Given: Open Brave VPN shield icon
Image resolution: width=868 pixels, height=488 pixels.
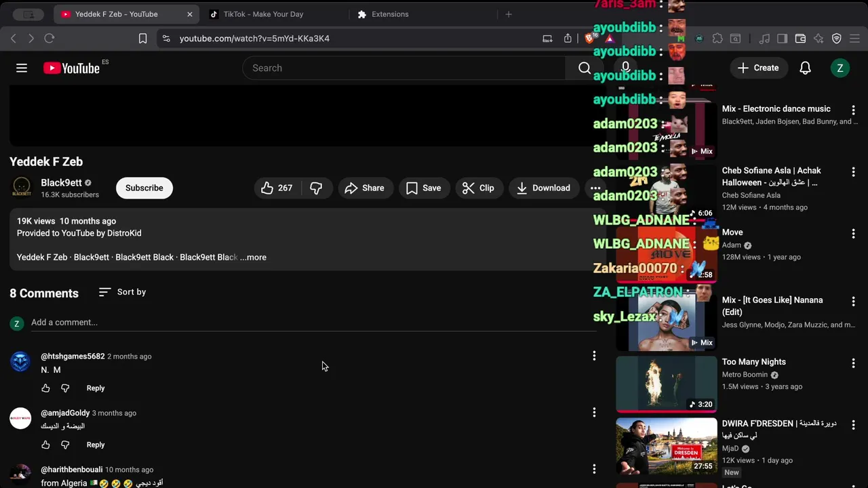Looking at the screenshot, I should point(837,39).
